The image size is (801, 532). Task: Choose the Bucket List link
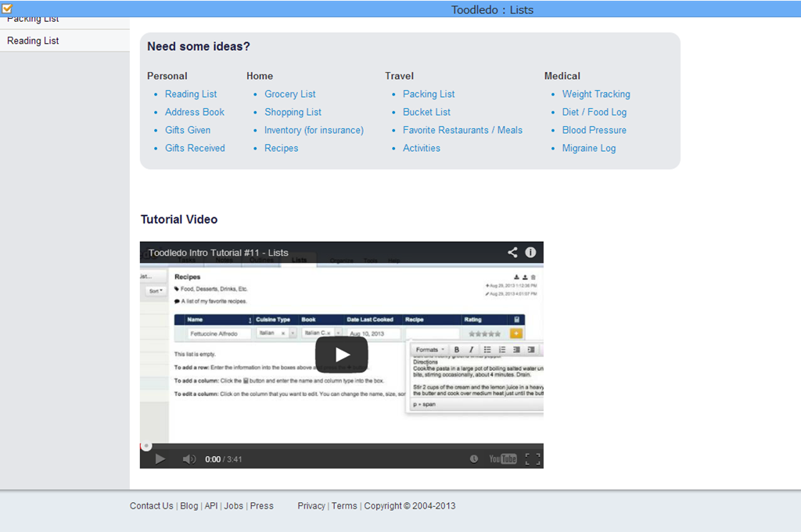pos(427,112)
